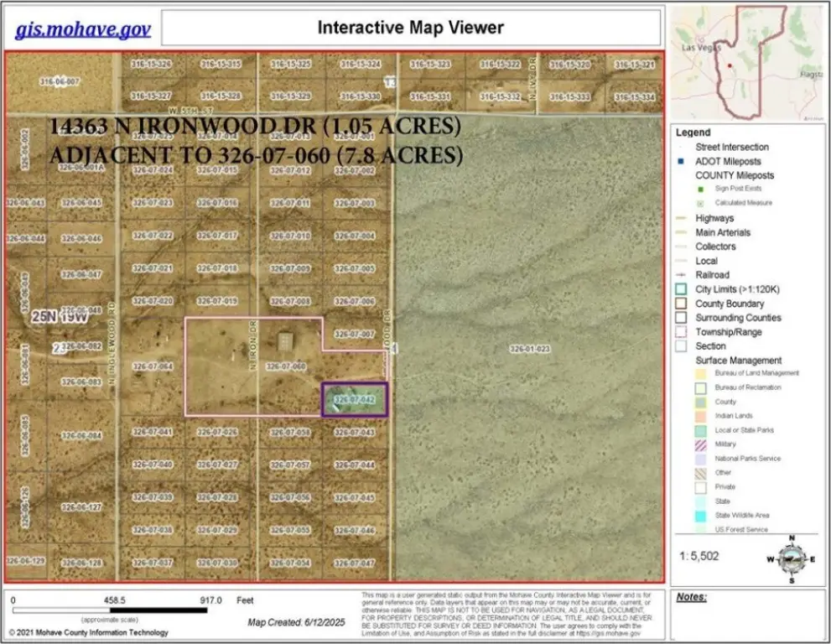Click the Bureau of Land Management swatch
The height and width of the screenshot is (644, 831).
(x=701, y=373)
